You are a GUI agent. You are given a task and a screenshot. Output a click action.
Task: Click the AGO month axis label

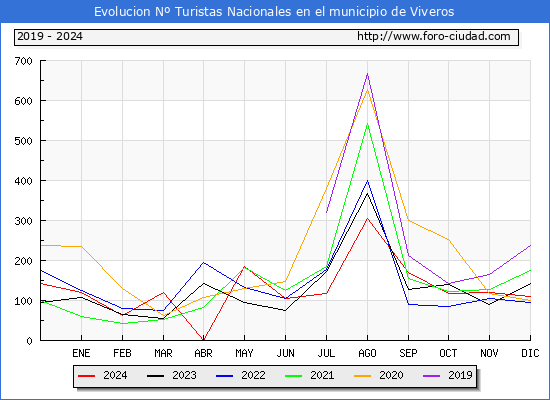[x=367, y=353]
